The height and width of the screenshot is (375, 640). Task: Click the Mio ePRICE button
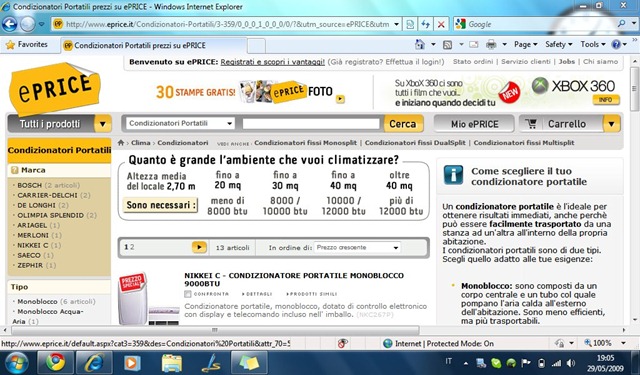pos(474,124)
